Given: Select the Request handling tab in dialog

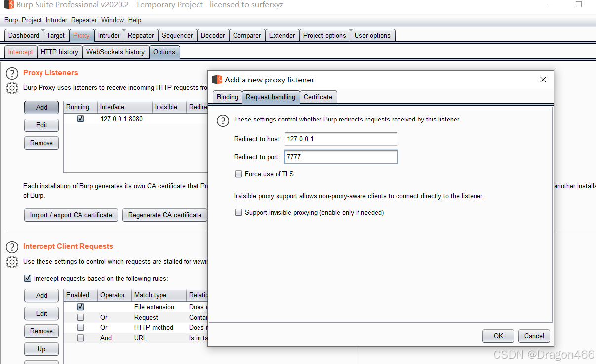Looking at the screenshot, I should tap(271, 97).
